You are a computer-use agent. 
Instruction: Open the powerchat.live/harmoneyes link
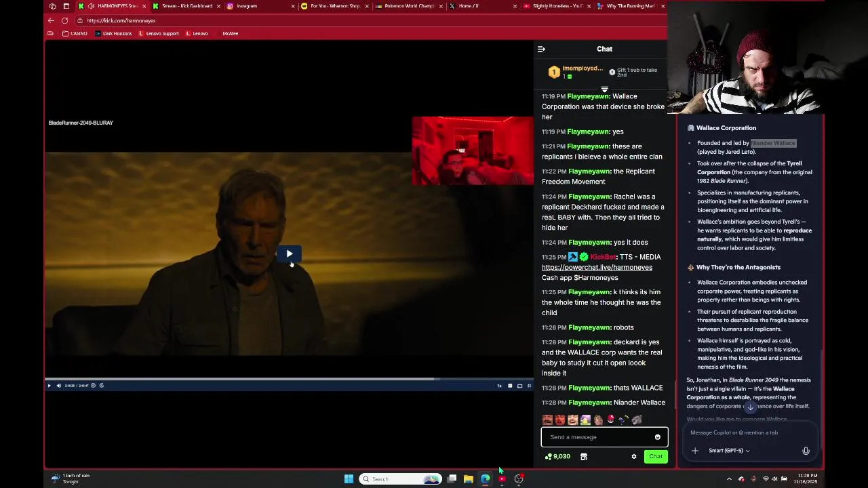pyautogui.click(x=597, y=267)
